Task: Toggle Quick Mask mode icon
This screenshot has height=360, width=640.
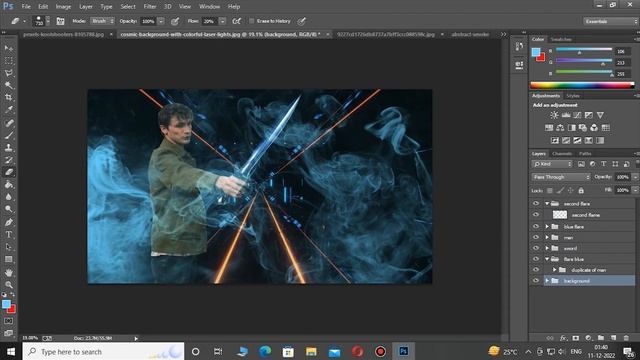Action: point(9,321)
